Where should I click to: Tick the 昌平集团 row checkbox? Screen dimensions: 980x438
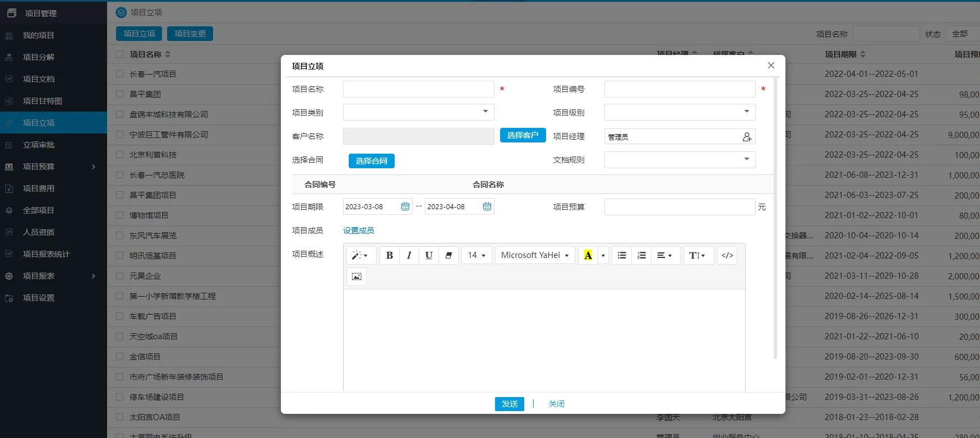(119, 94)
